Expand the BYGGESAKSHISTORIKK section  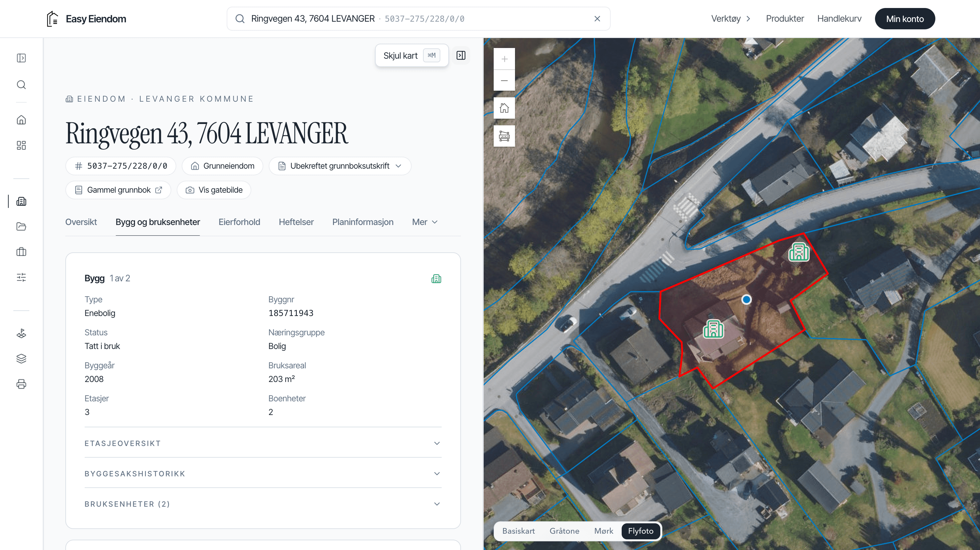click(x=263, y=474)
